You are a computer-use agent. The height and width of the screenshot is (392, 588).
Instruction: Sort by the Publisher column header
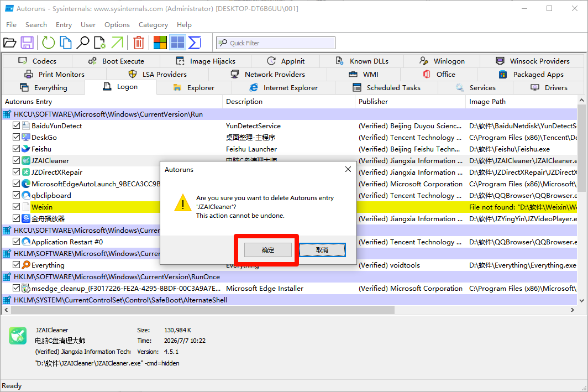coord(410,102)
